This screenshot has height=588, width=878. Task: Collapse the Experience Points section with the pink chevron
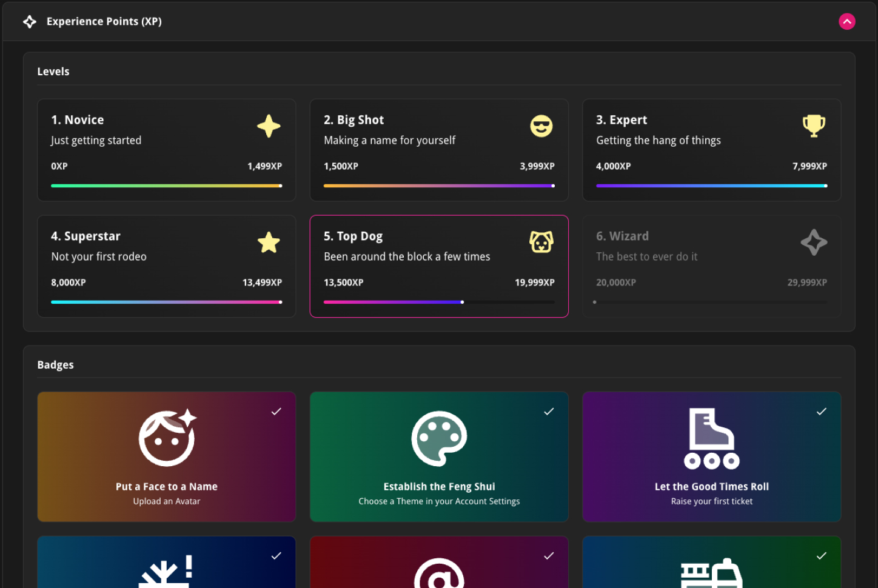point(847,21)
